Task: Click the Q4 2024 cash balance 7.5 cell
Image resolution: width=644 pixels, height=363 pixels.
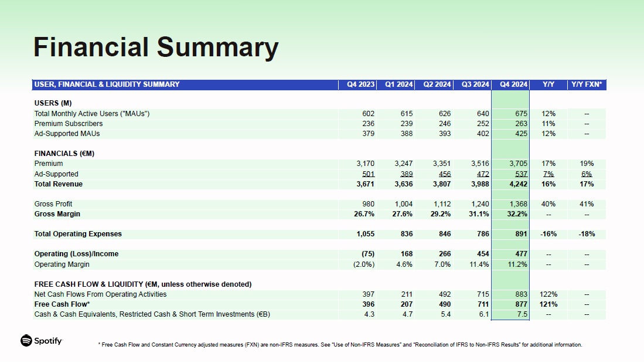Action: click(522, 314)
